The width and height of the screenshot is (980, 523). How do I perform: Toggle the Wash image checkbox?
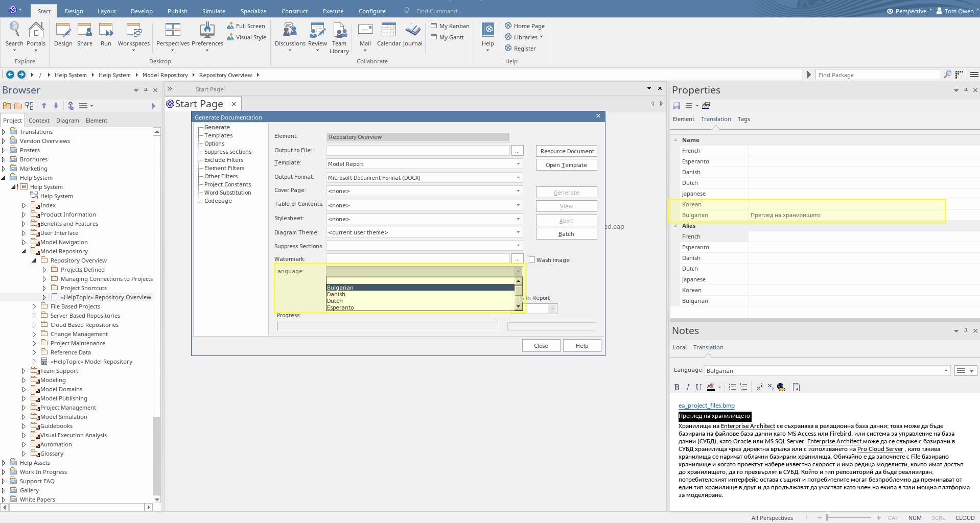click(x=532, y=259)
